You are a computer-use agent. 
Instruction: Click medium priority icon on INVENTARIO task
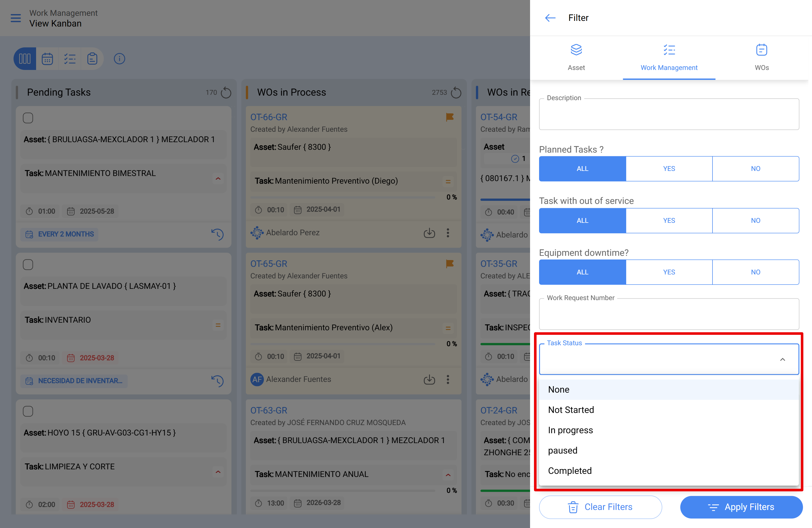coord(218,325)
